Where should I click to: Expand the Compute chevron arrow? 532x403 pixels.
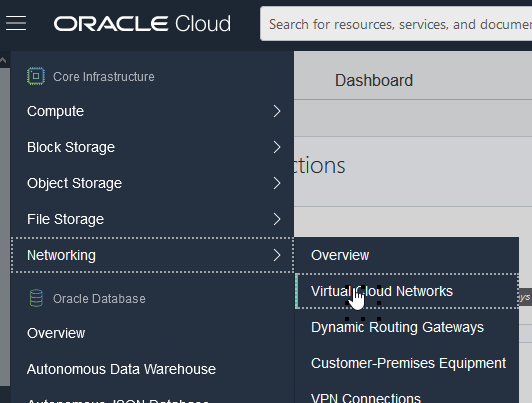pos(277,111)
